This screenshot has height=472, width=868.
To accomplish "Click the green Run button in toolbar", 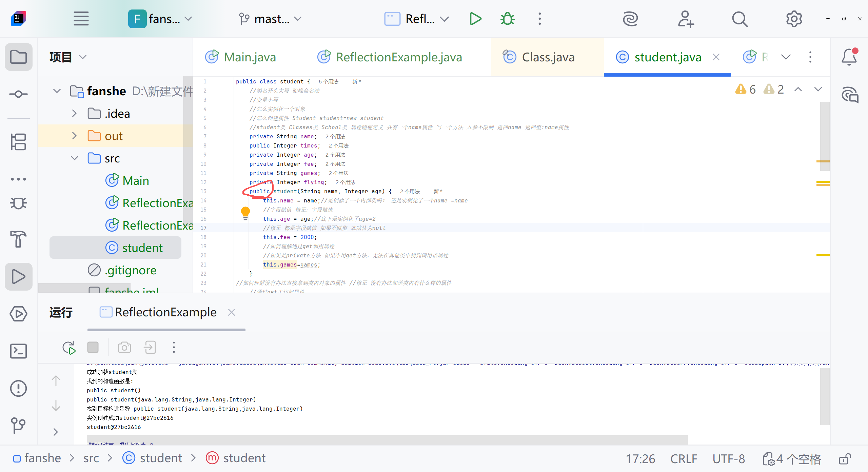I will pyautogui.click(x=475, y=19).
